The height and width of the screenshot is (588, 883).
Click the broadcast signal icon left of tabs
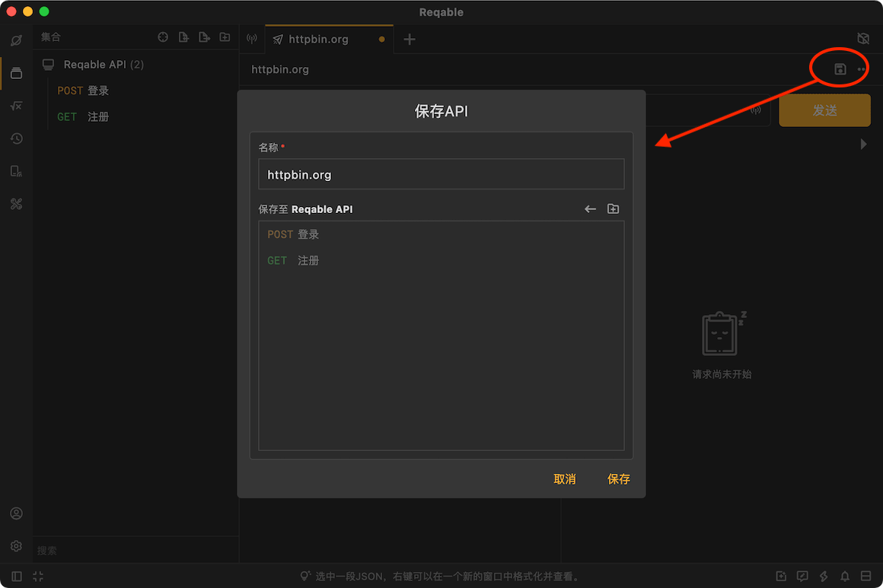[252, 39]
